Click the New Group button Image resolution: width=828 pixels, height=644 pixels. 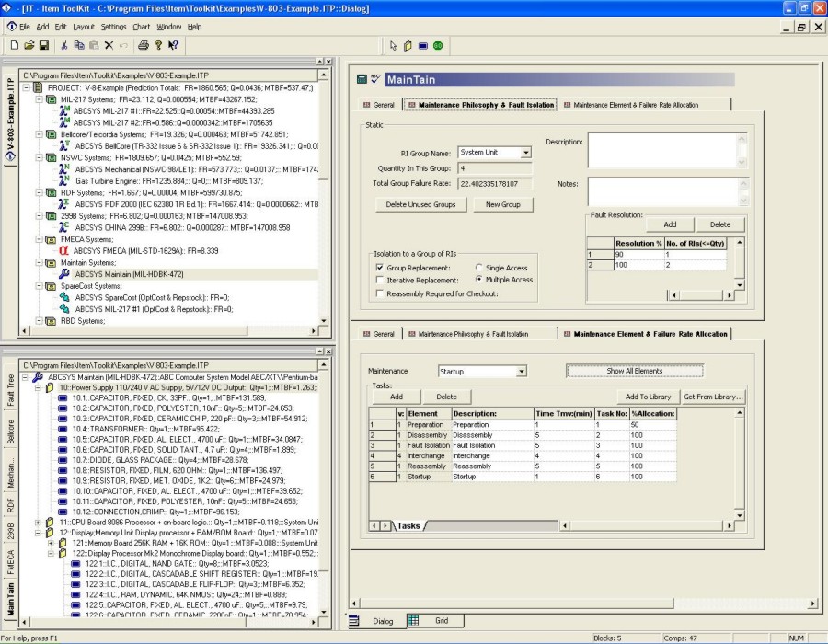pyautogui.click(x=502, y=204)
